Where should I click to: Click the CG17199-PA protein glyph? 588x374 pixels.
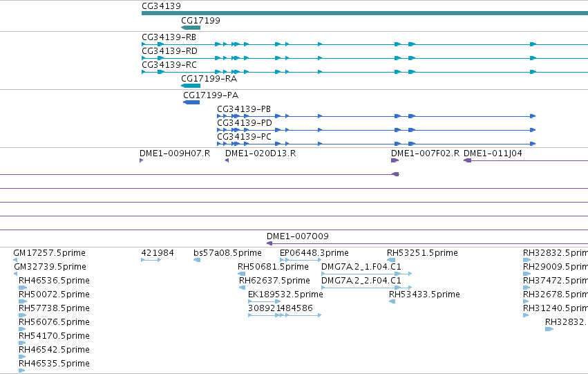coord(191,102)
